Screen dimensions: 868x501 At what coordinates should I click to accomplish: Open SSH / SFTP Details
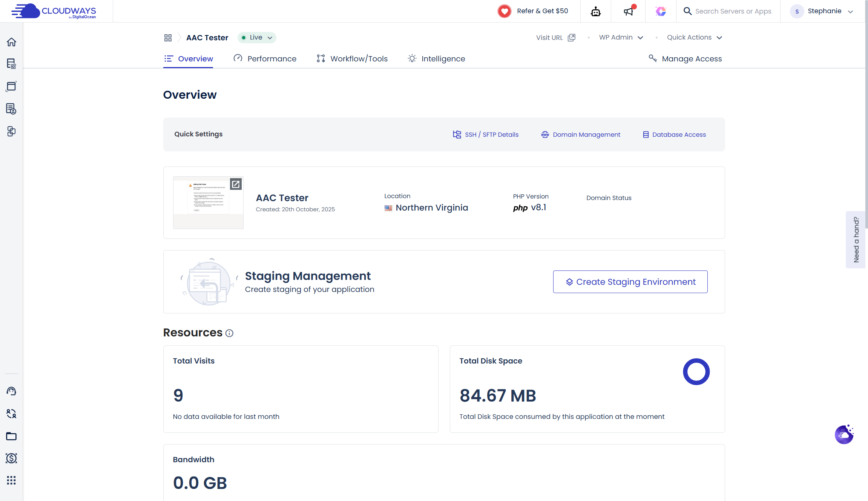pyautogui.click(x=486, y=134)
